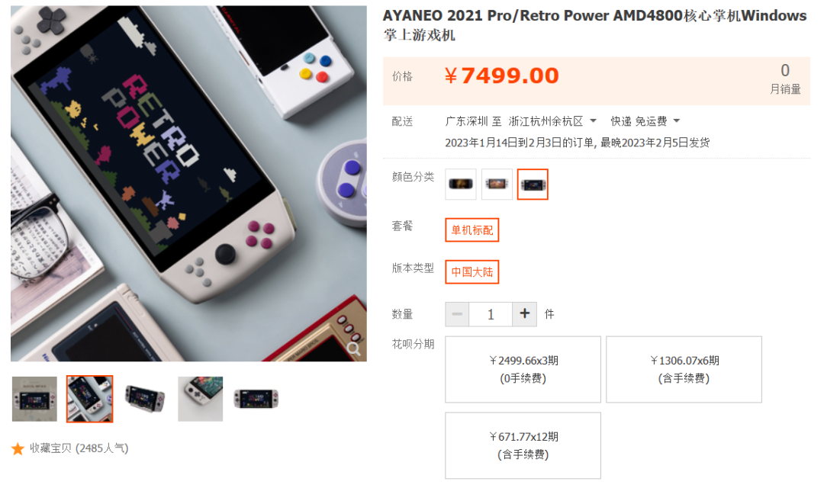The height and width of the screenshot is (504, 824).
Task: Click the quantity input field
Action: (491, 314)
